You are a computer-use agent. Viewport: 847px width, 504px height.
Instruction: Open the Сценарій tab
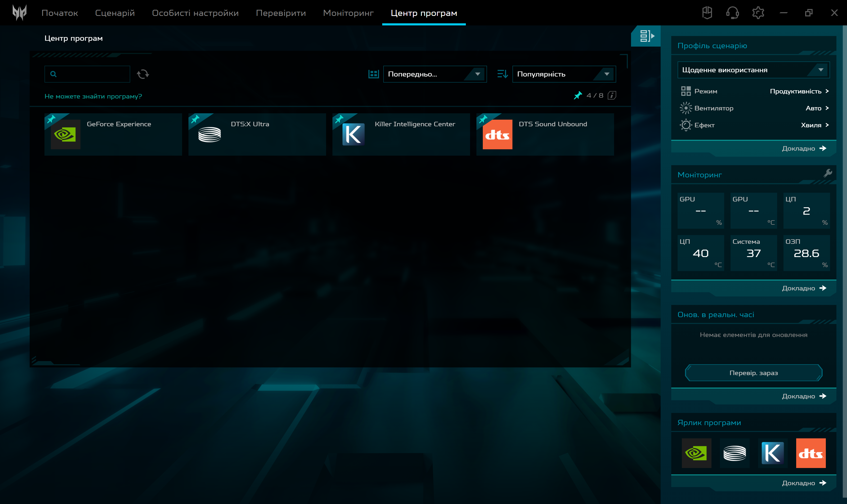(115, 13)
